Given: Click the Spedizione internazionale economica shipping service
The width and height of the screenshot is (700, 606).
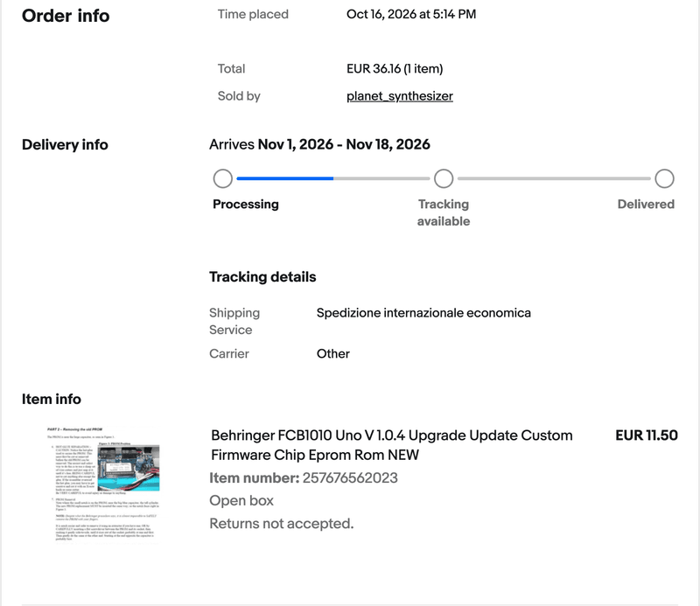Looking at the screenshot, I should [x=423, y=313].
